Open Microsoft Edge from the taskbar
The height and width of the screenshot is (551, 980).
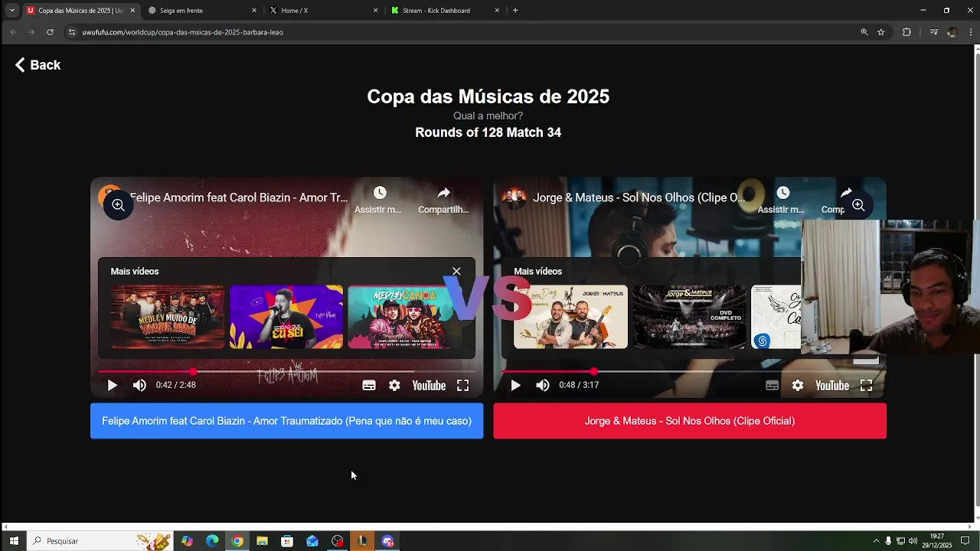[x=212, y=541]
